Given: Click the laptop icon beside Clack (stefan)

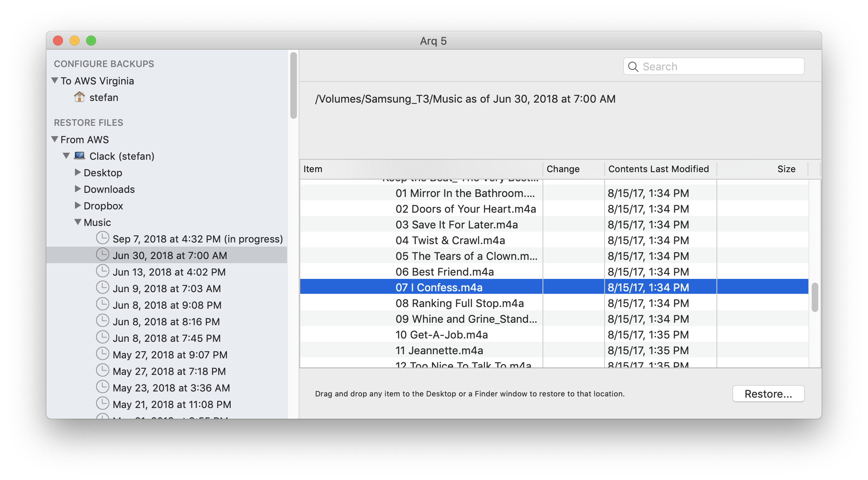Looking at the screenshot, I should click(80, 156).
